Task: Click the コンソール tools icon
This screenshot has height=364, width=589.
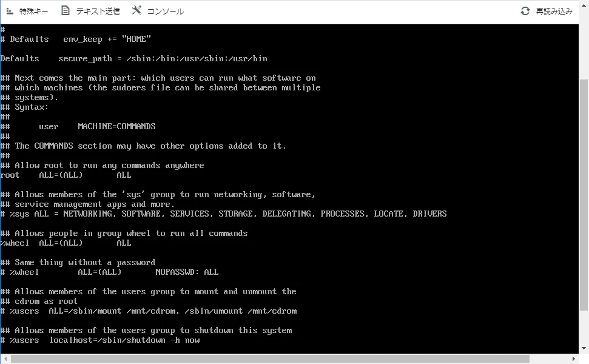Action: click(136, 10)
